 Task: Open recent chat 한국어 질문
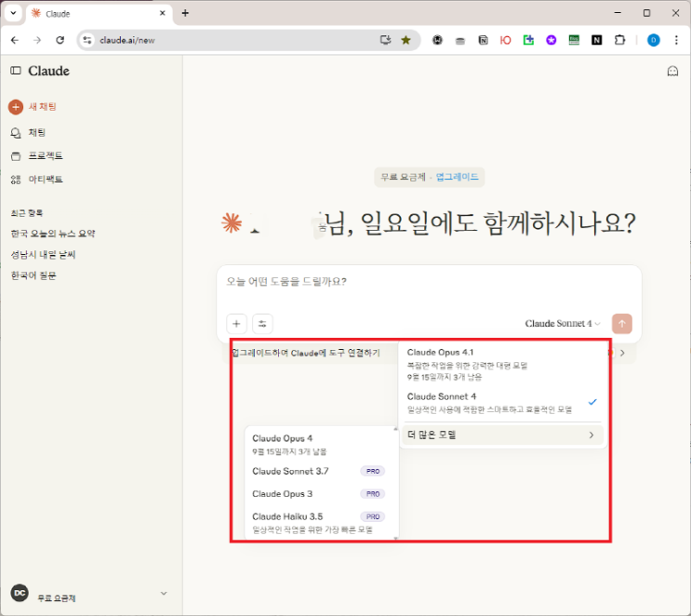coord(33,275)
